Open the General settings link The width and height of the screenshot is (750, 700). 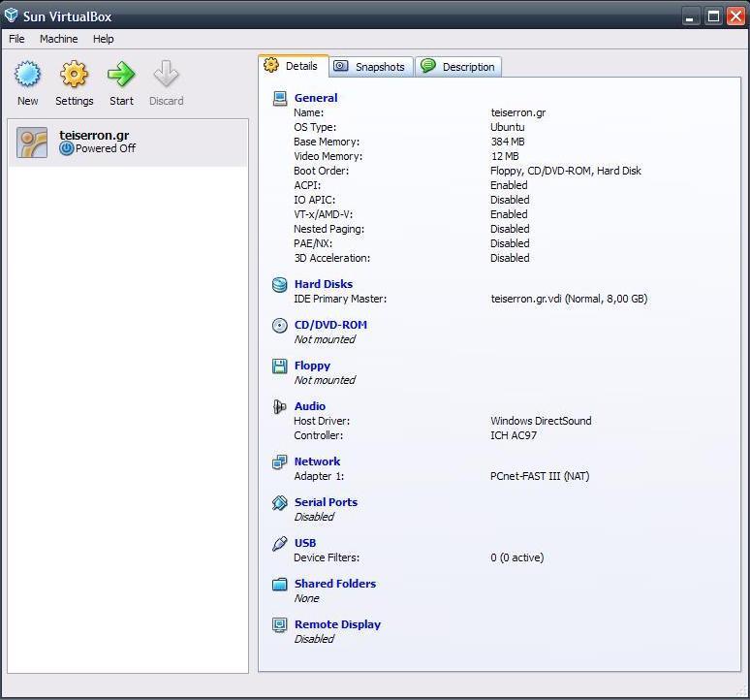point(316,98)
